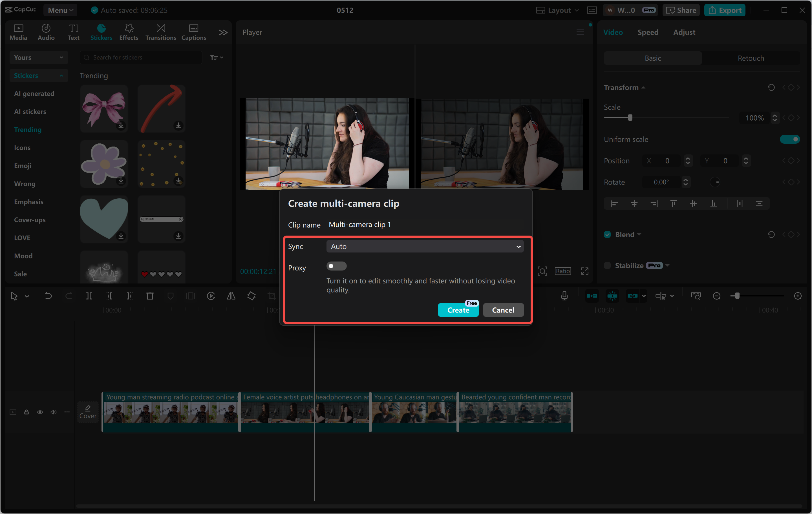Open the Sync Auto dropdown

tap(425, 246)
